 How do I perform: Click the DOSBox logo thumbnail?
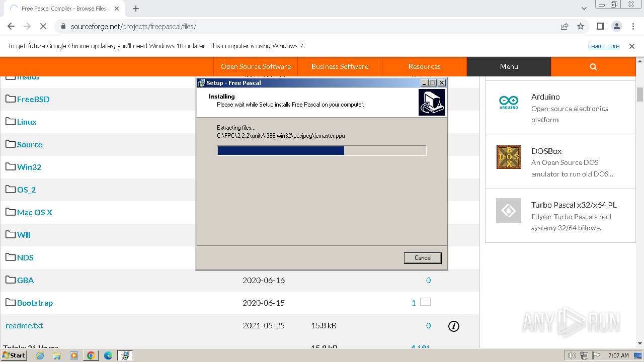(x=509, y=157)
